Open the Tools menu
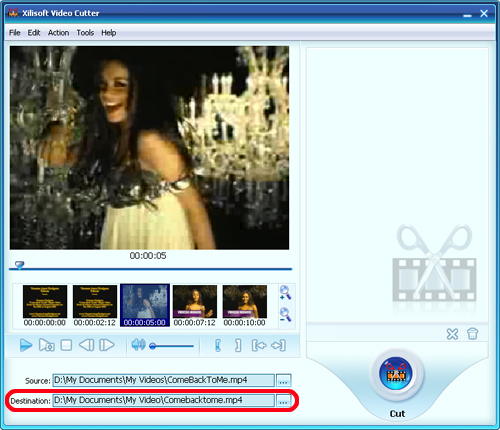Image resolution: width=500 pixels, height=430 pixels. point(85,33)
